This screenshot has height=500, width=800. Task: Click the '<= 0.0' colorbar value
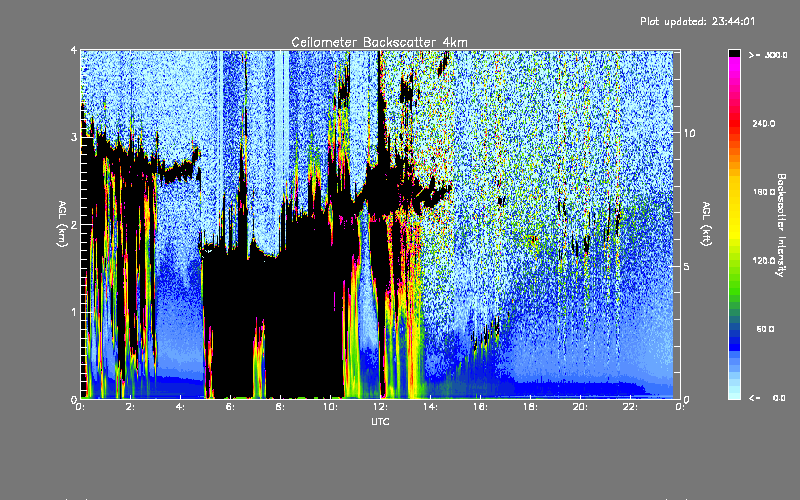[767, 398]
